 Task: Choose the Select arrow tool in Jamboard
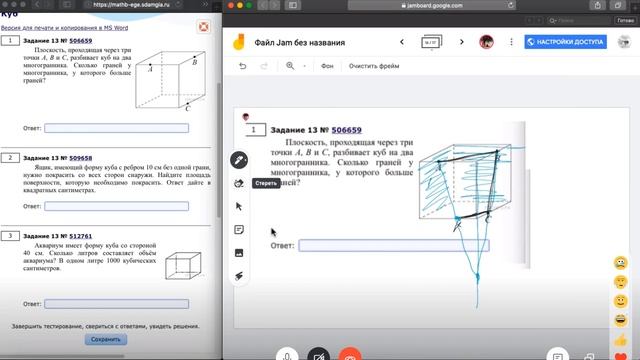(239, 207)
